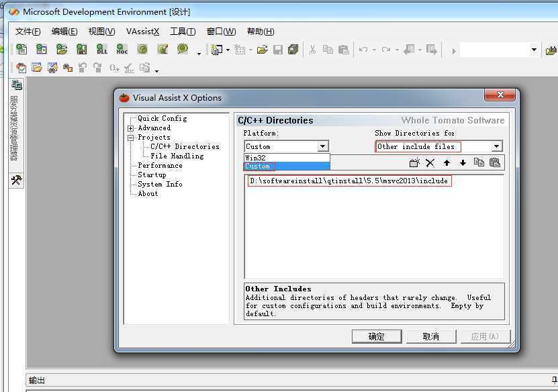The height and width of the screenshot is (392, 558).
Task: Open the empty configuration combo box dropdown
Action: pos(534,50)
